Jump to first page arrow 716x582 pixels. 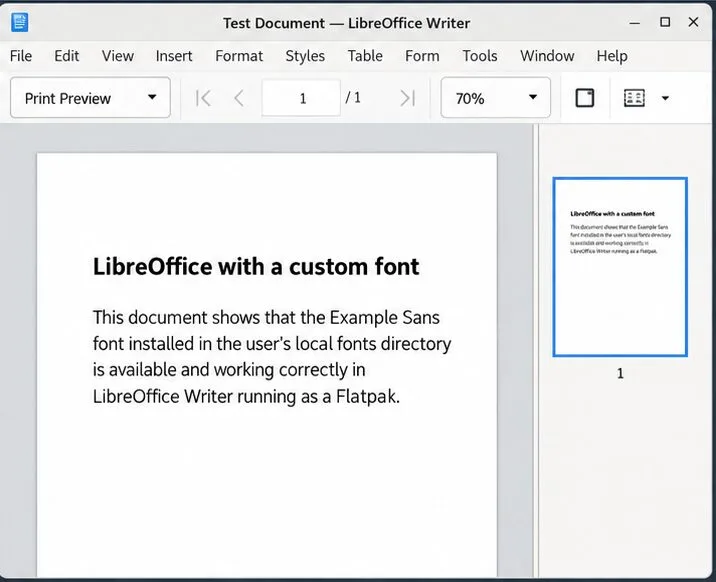tap(203, 98)
